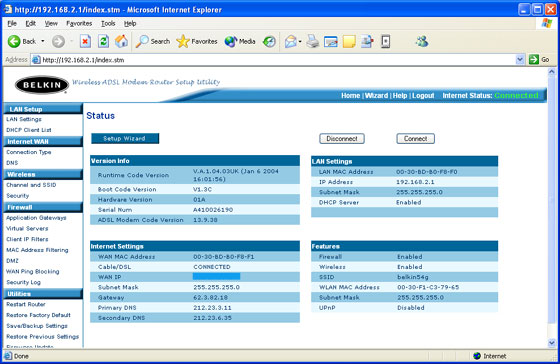This screenshot has height=364, width=560.
Task: Open the DMZ link
Action: pyautogui.click(x=12, y=261)
